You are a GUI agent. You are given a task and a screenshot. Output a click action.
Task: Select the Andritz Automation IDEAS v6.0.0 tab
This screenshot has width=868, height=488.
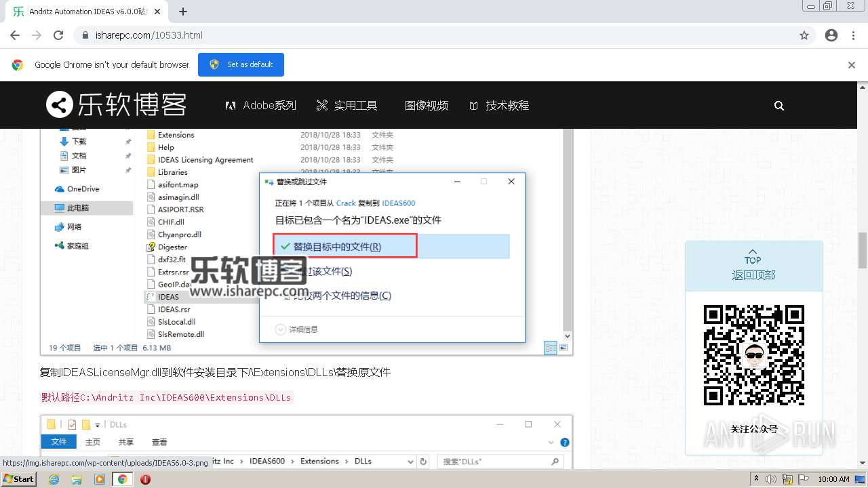[x=88, y=12]
